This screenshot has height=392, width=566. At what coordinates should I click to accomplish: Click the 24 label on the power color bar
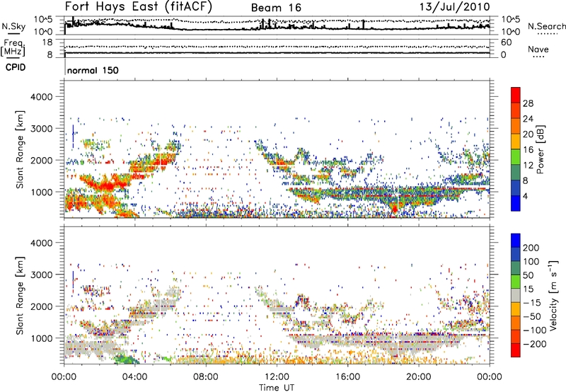click(528, 119)
